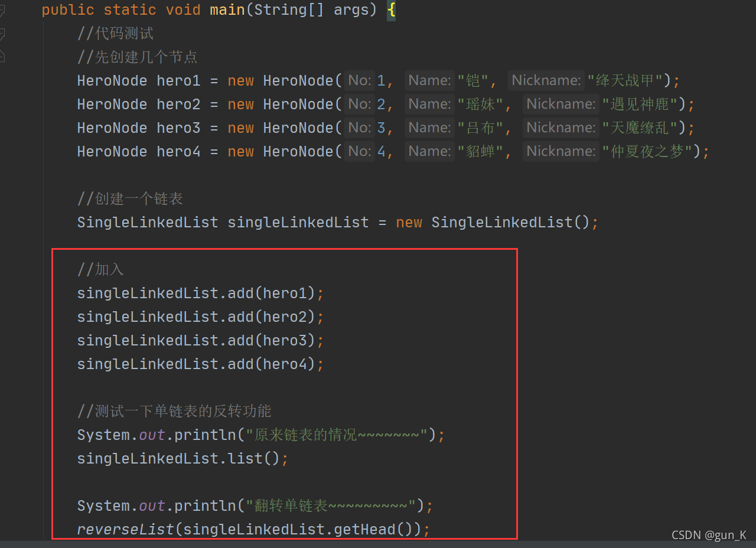Click the string "貂蝉"
The image size is (756, 548).
480,152
